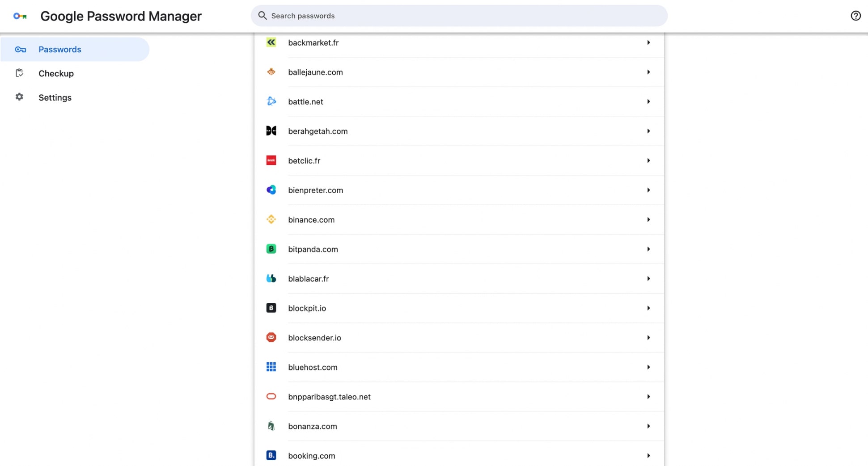Click the backmarket.fr favicon
Viewport: 868px width, 466px height.
coord(271,42)
